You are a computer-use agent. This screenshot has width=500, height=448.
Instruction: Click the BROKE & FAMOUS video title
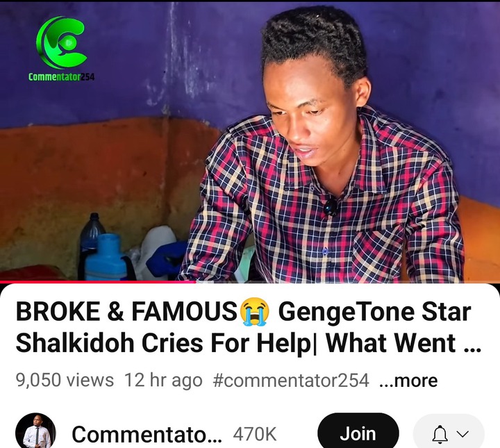(249, 327)
